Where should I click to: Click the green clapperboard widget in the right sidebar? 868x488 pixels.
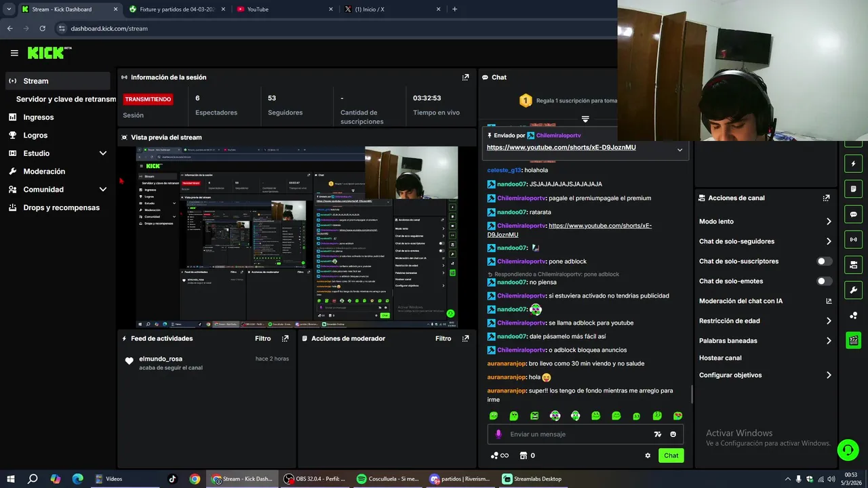point(853,340)
